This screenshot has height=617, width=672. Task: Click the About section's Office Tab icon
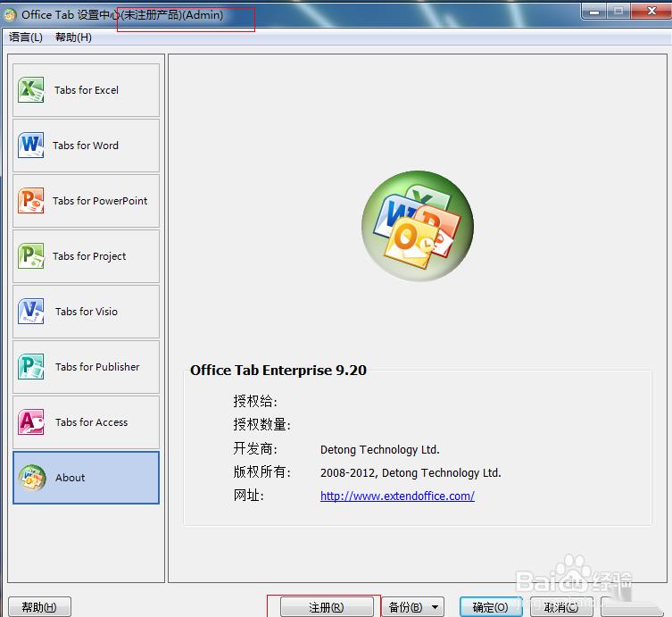tap(32, 478)
